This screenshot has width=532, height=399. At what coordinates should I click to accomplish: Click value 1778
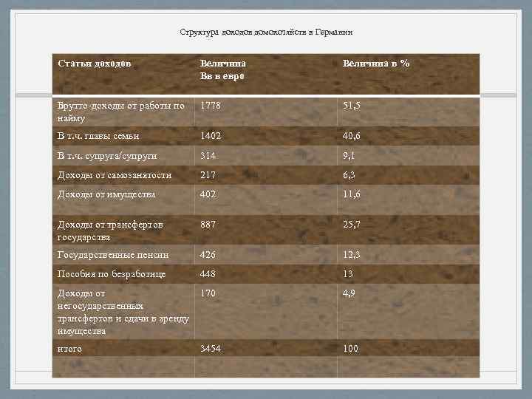pyautogui.click(x=211, y=106)
